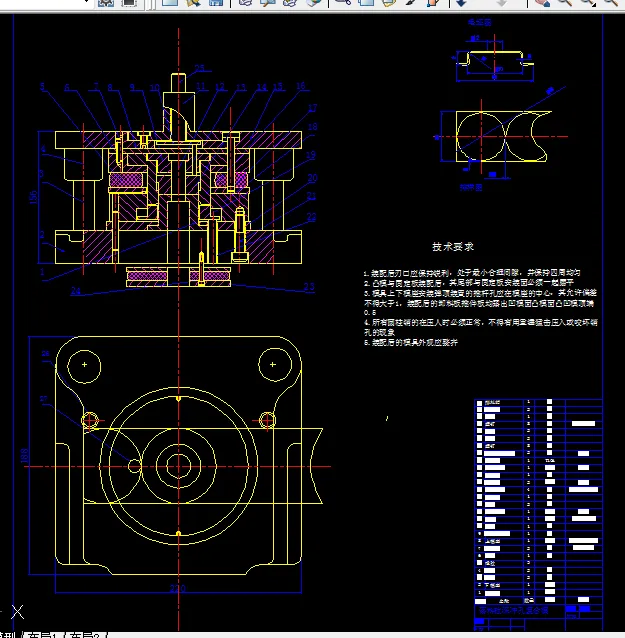Click the Block Editor icon

pos(433,2)
